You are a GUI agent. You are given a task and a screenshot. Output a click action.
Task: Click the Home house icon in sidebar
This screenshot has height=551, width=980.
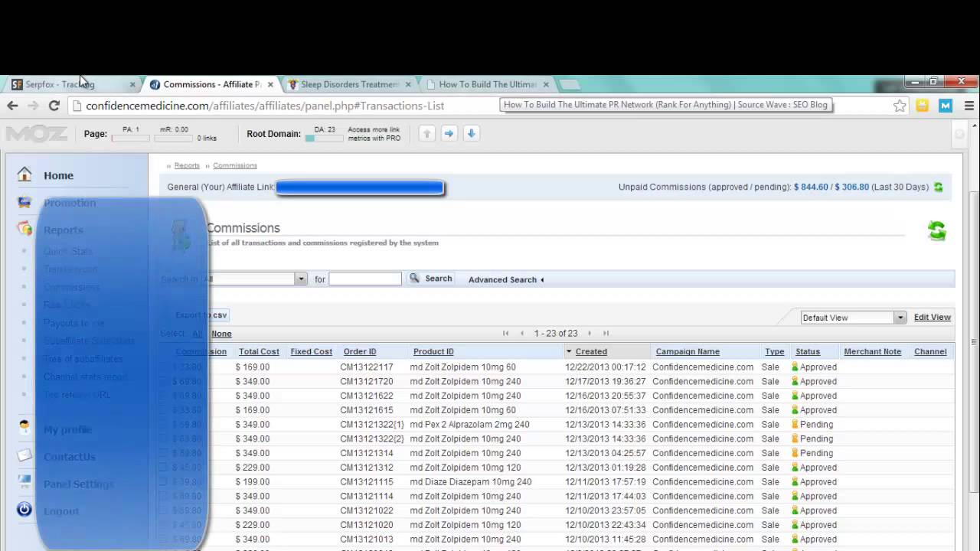tap(24, 174)
